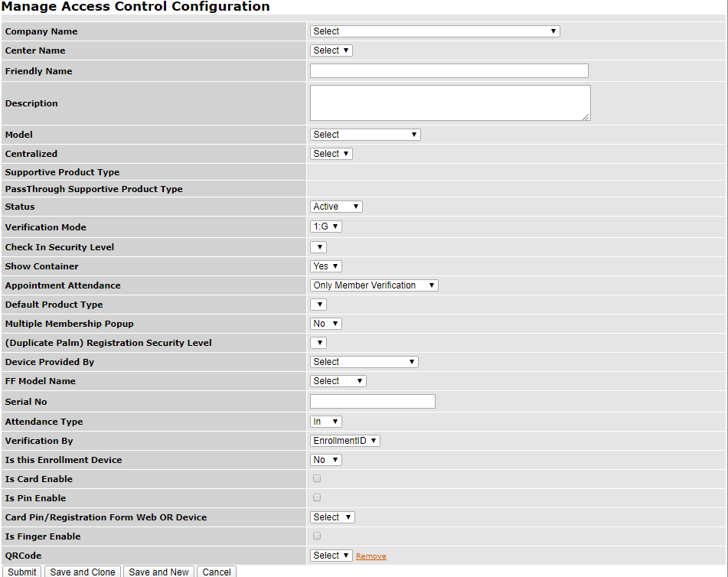
Task: Open the Verification Mode dropdown
Action: (326, 227)
